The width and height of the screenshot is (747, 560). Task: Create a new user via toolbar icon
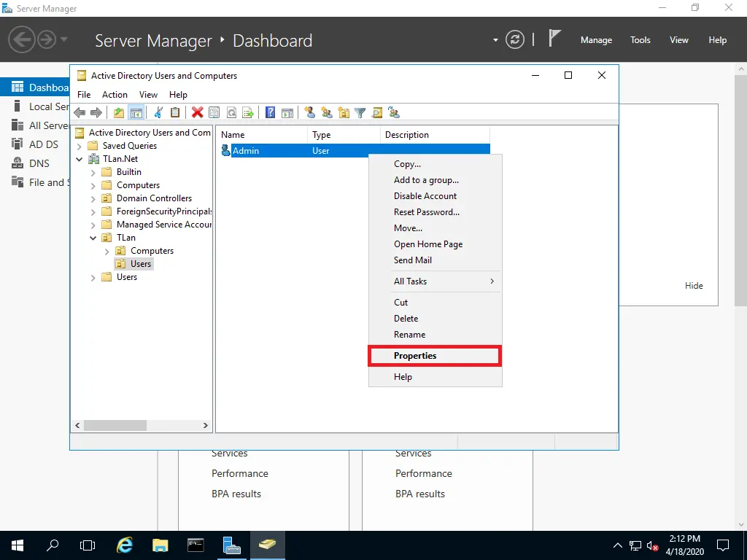click(x=309, y=113)
